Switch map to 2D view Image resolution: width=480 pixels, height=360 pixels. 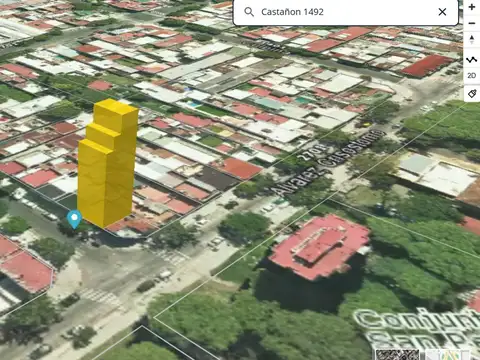coord(472,76)
